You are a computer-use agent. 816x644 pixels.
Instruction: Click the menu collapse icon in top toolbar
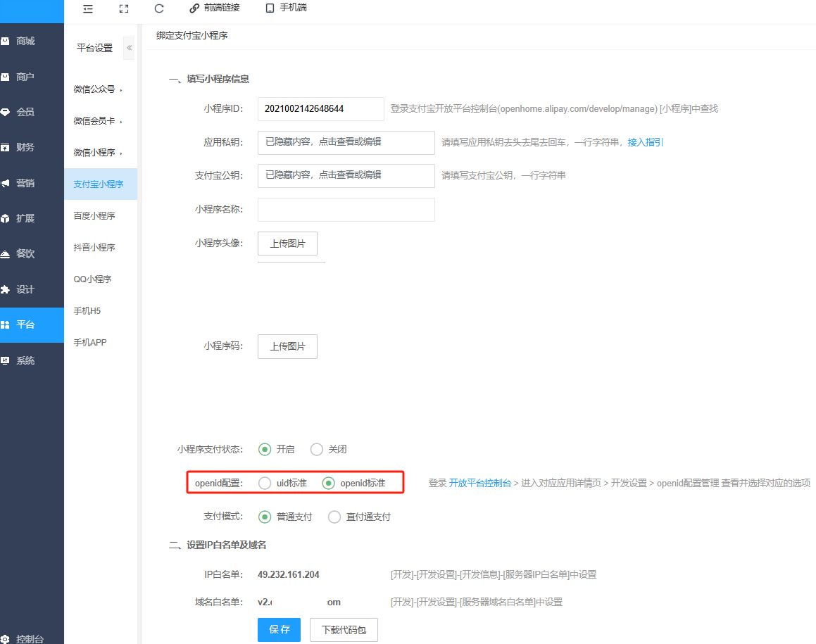point(88,8)
